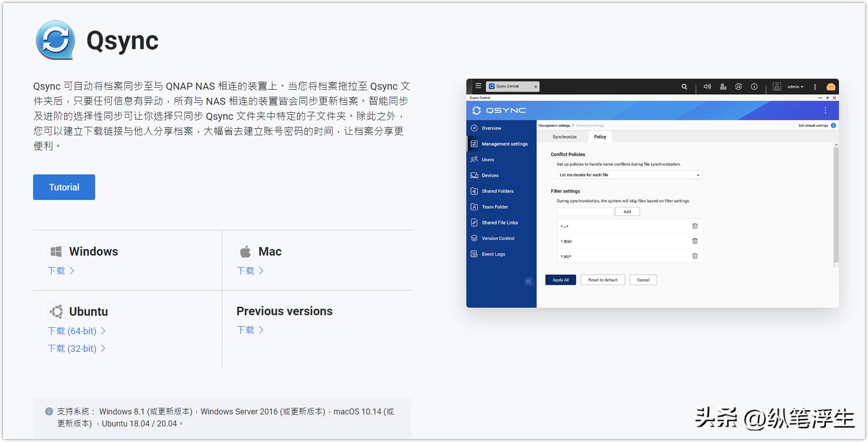
Task: Open Event Logs in sidebar
Action: [501, 254]
